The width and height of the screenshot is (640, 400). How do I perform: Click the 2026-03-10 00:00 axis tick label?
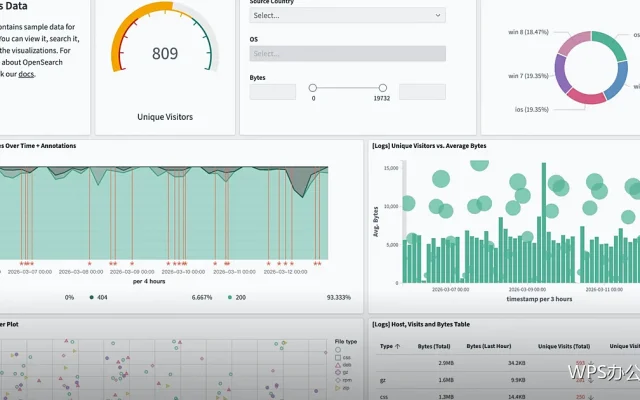tap(183, 271)
